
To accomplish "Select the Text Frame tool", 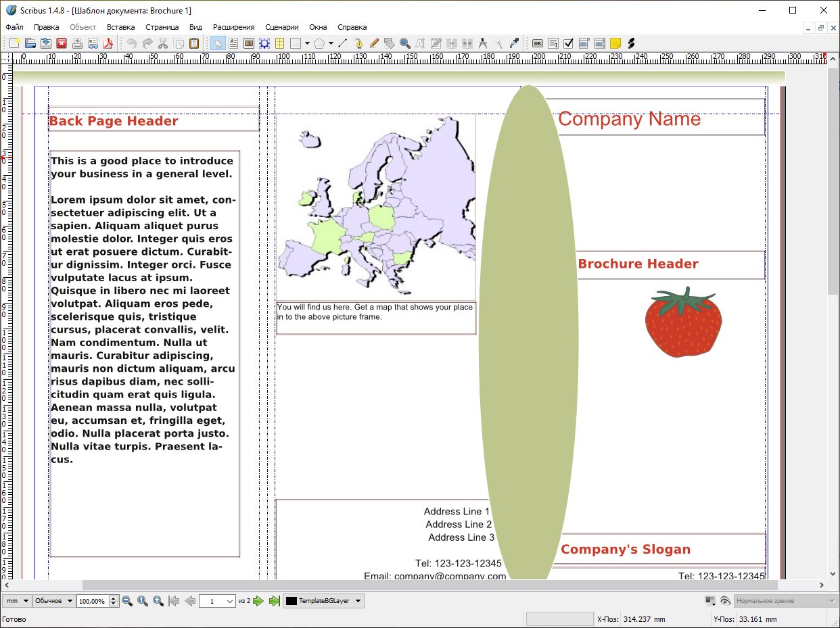I will point(233,43).
